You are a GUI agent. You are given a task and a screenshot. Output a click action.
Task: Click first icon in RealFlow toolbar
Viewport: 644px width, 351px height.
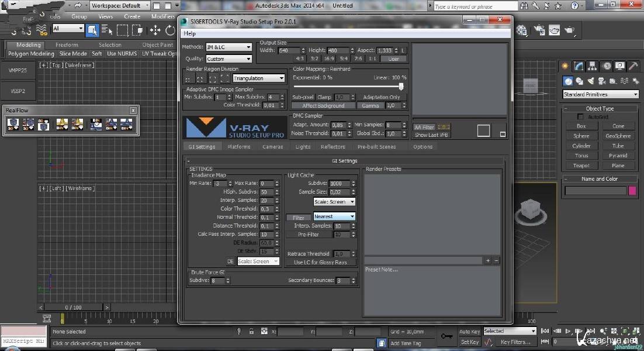tap(13, 124)
